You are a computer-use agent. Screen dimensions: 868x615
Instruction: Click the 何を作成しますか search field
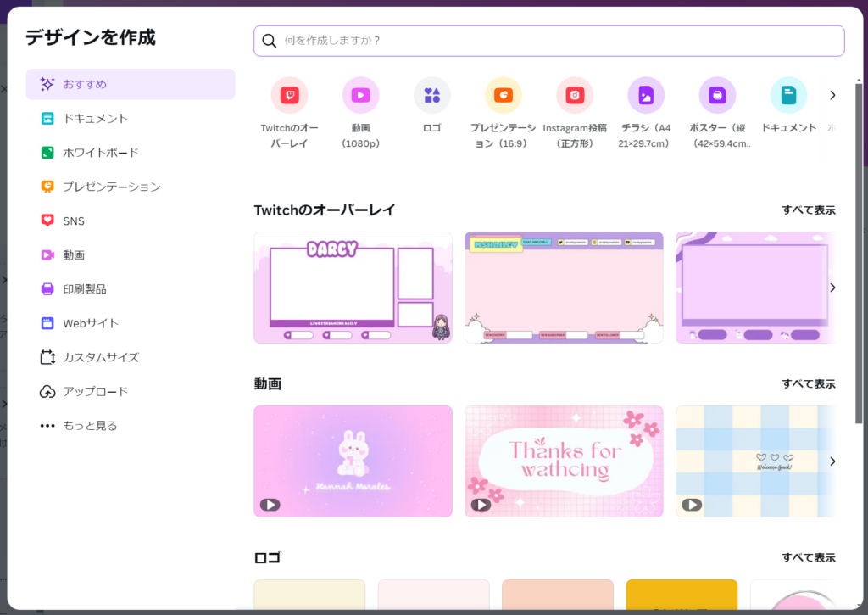(x=548, y=40)
